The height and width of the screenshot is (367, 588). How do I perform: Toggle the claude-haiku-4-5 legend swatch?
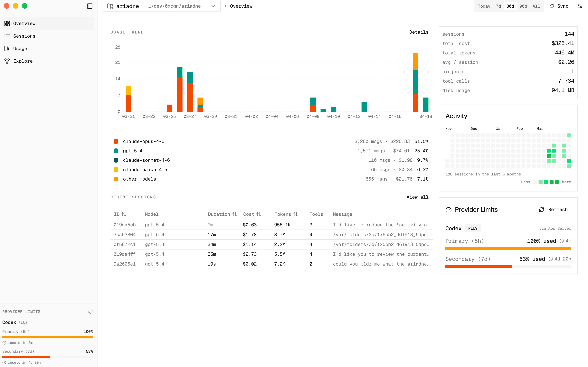[116, 169]
